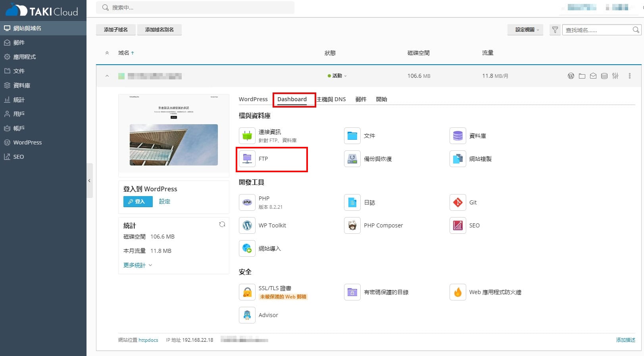The width and height of the screenshot is (644, 356).
Task: Open PHP settings icon
Action: click(x=247, y=202)
